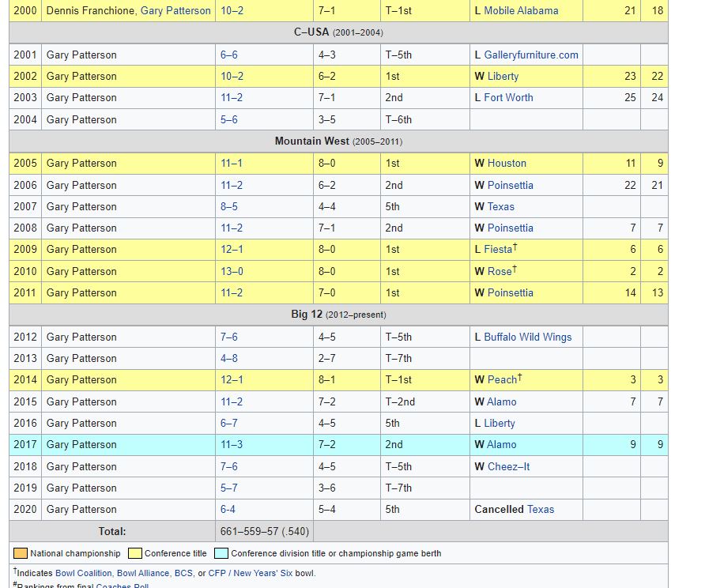Image resolution: width=724 pixels, height=588 pixels.
Task: Open the Bowl Alliance footnote link
Action: (x=143, y=573)
